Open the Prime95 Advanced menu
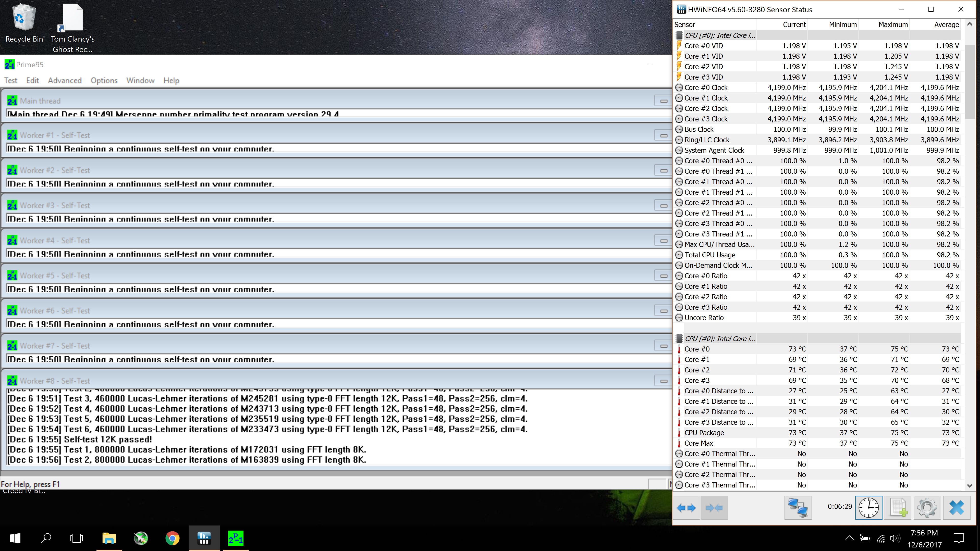 [x=65, y=80]
